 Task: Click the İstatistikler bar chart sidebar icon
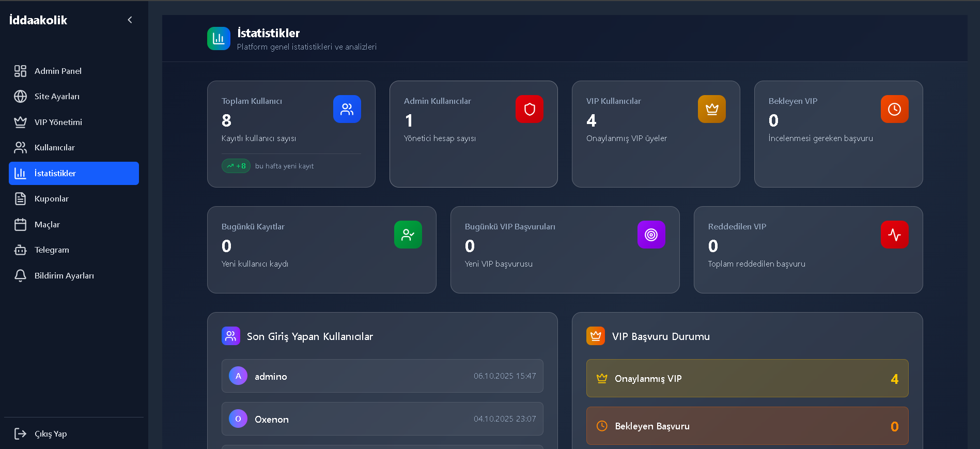coord(20,173)
